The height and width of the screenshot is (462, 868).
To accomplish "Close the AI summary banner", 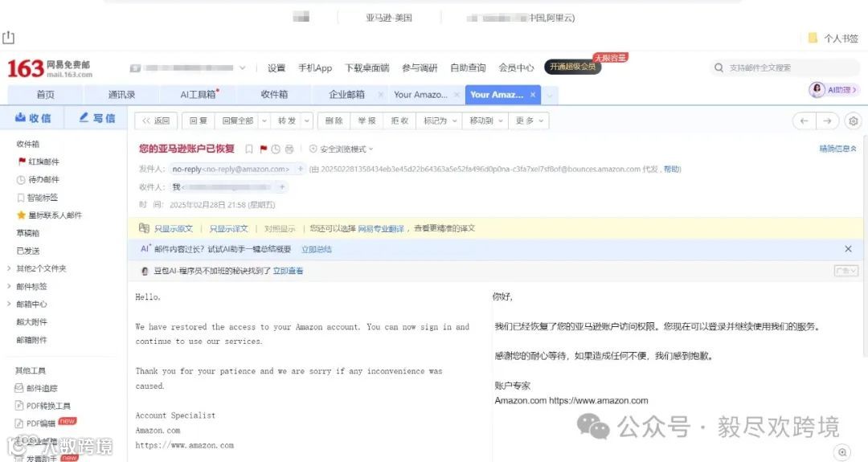I will coord(848,249).
